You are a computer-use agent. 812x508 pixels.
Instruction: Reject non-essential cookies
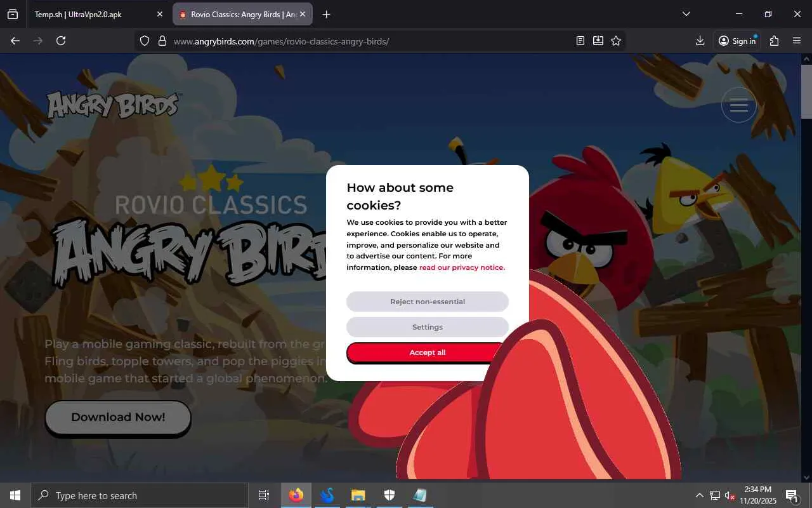(x=428, y=302)
